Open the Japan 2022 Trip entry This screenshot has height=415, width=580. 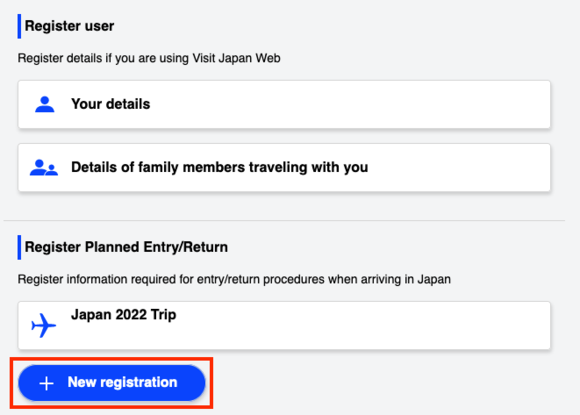coord(284,325)
